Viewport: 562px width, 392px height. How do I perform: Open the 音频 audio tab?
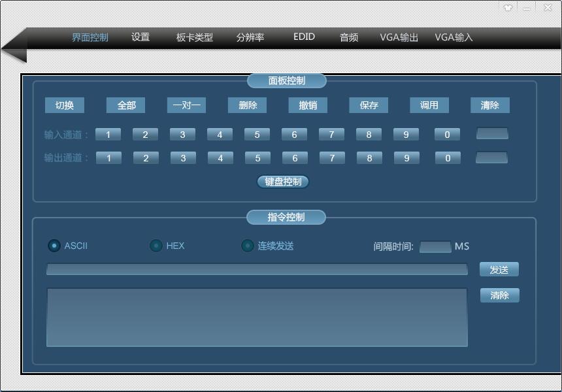pos(348,38)
